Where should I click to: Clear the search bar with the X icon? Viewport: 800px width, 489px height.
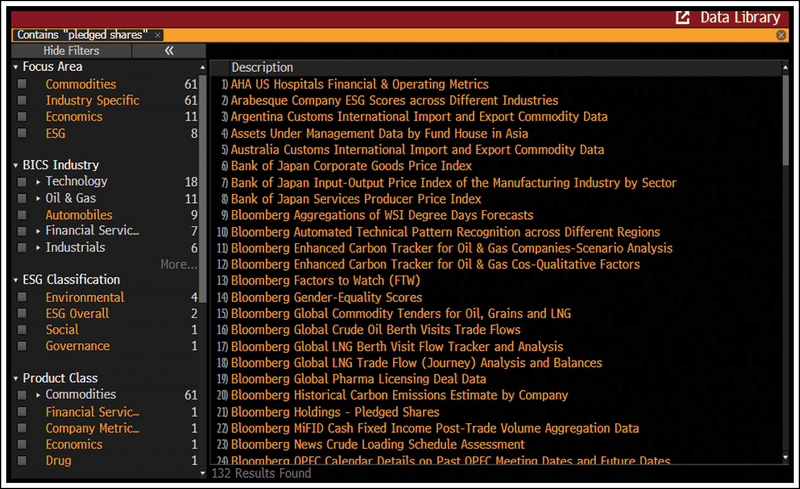click(781, 35)
